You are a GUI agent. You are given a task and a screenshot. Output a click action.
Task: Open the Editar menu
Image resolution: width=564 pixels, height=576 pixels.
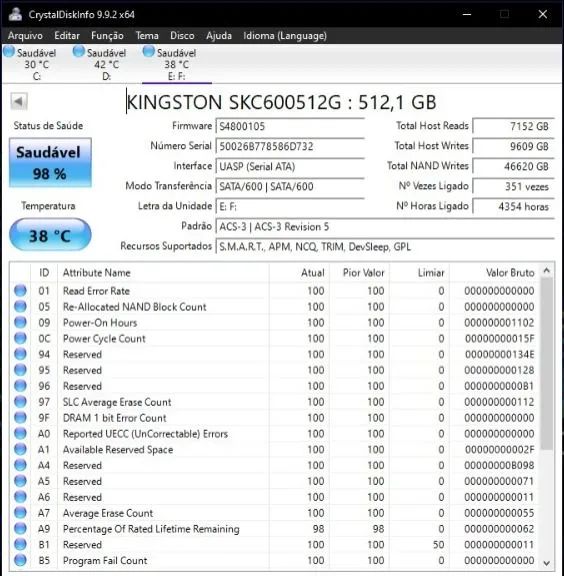67,36
